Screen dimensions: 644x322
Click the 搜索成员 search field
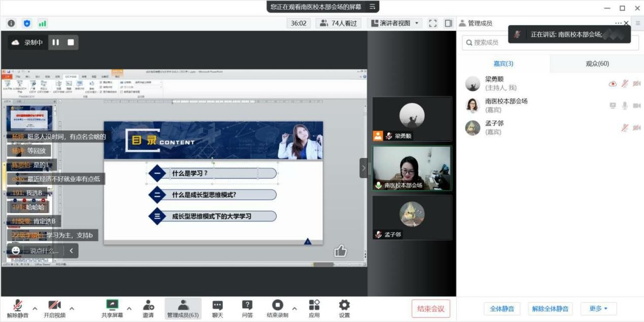click(550, 43)
